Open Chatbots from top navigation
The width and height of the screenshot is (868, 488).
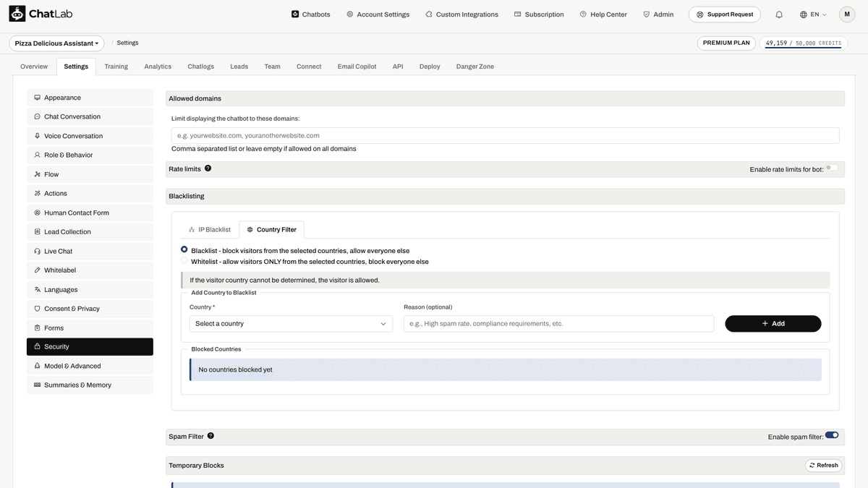pos(311,14)
